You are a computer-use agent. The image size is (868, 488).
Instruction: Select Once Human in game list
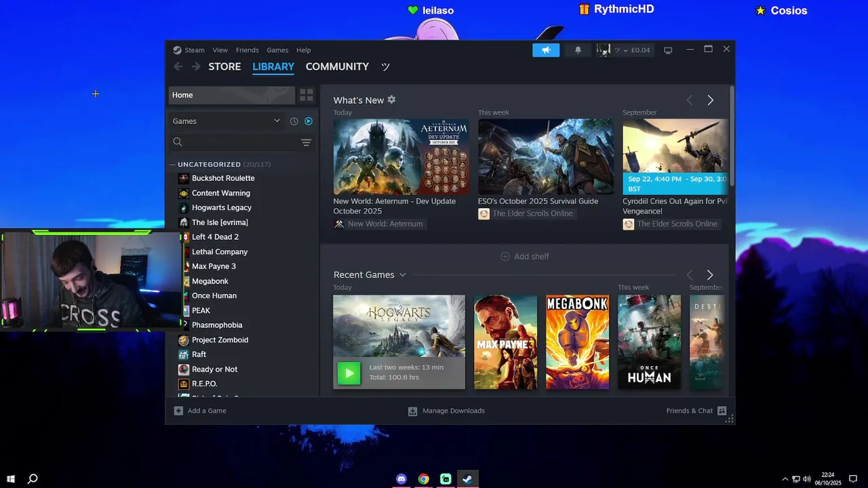[214, 296]
